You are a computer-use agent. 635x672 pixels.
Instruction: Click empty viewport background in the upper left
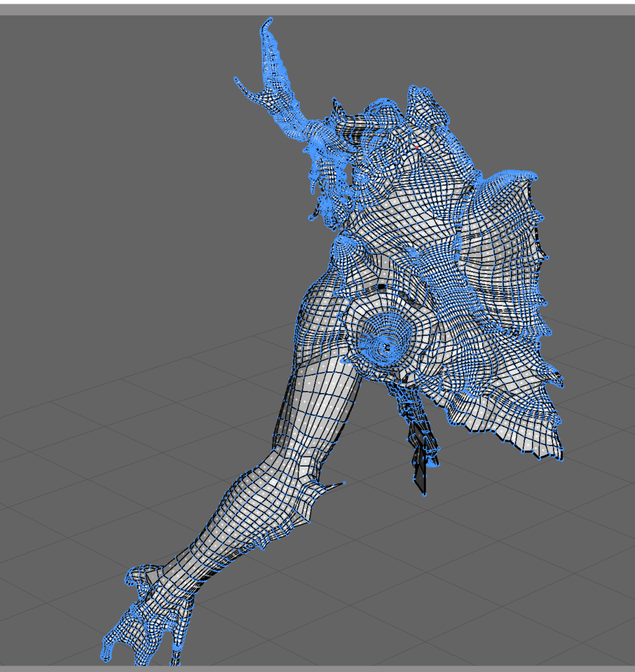(98, 131)
